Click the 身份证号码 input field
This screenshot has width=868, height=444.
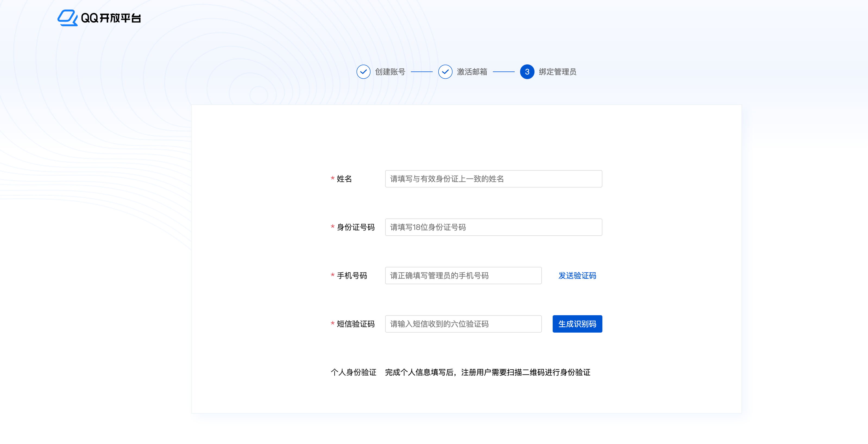click(x=493, y=227)
